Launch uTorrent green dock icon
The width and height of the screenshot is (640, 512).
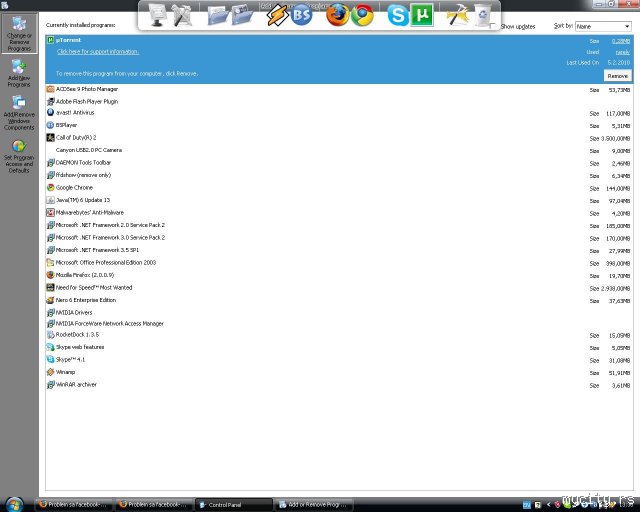[x=422, y=15]
